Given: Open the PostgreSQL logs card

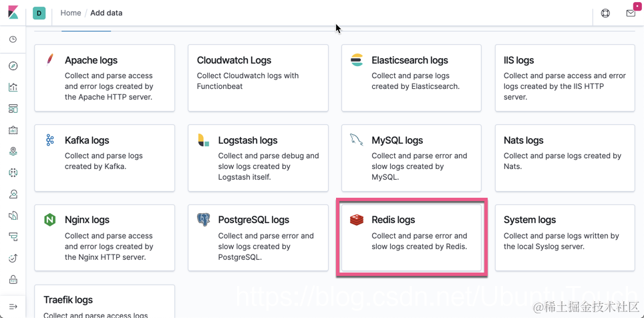Looking at the screenshot, I should coord(258,238).
